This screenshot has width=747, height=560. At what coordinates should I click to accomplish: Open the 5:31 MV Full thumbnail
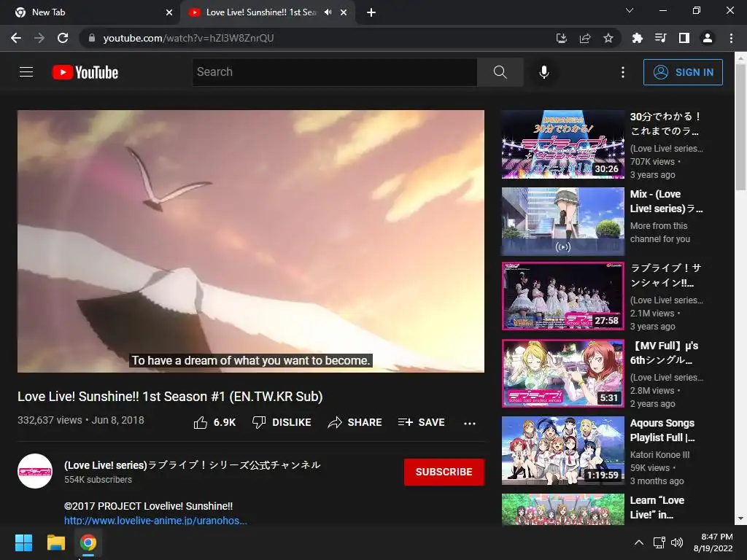point(563,373)
